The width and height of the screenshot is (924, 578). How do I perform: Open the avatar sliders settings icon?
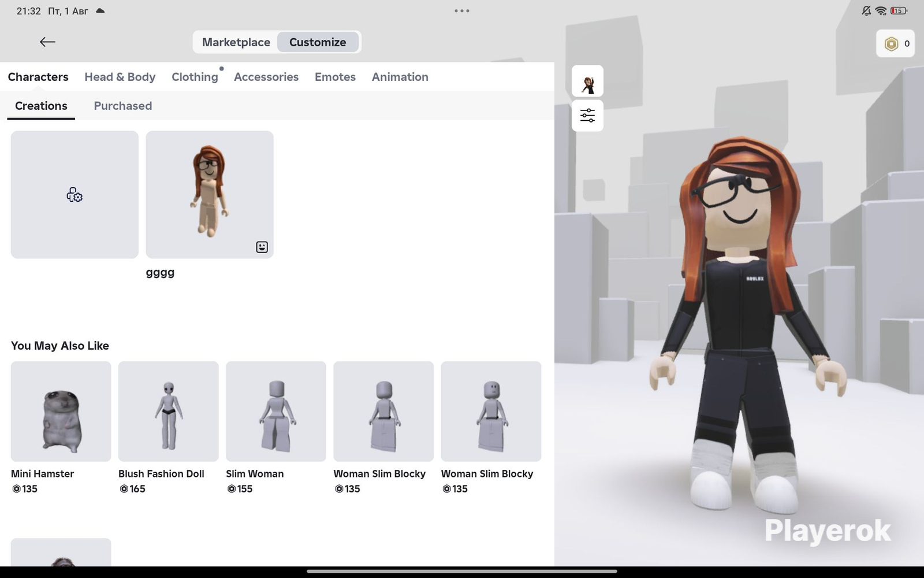tap(587, 116)
